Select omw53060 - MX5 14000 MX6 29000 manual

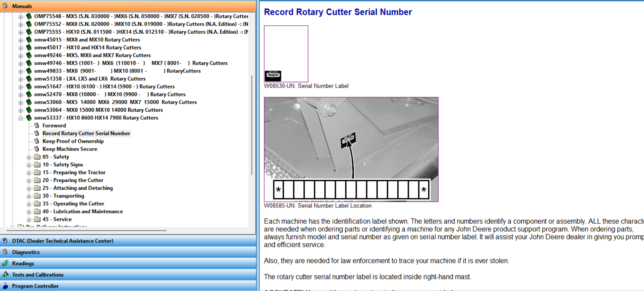(115, 102)
